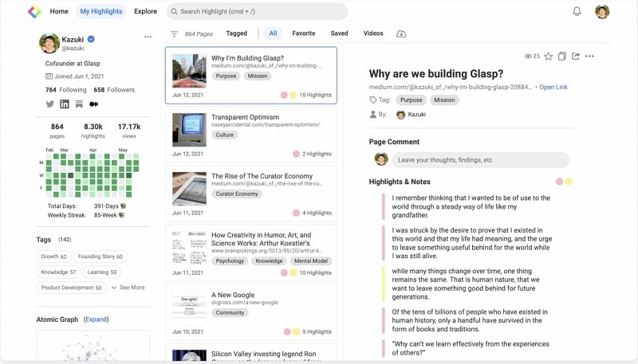
Task: Open Kazuki's Twitter profile icon
Action: pos(49,104)
